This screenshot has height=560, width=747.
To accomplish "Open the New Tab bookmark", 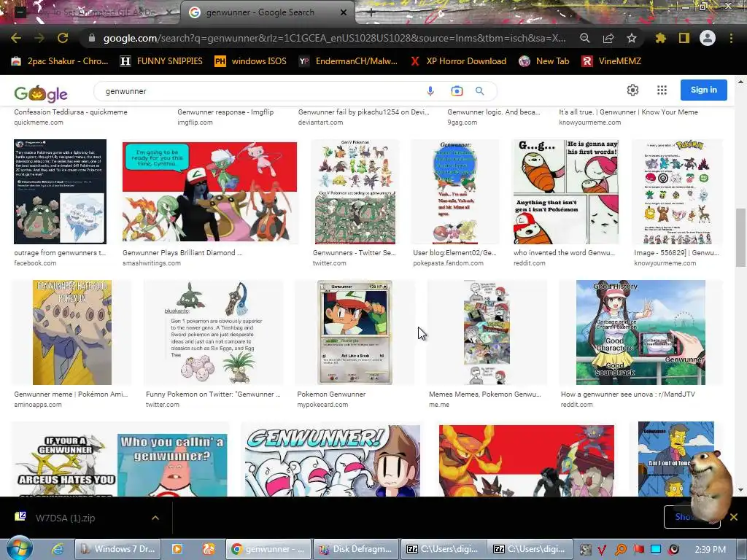I will [544, 61].
